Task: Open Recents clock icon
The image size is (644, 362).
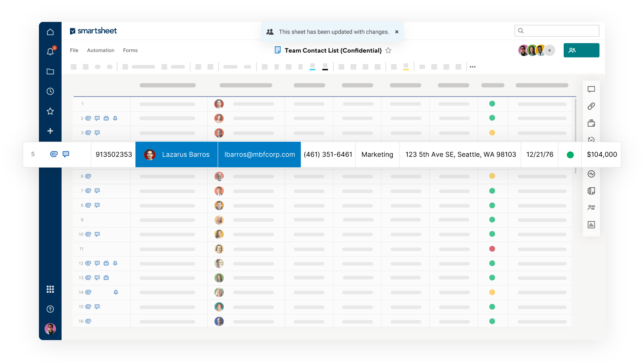Action: [50, 91]
